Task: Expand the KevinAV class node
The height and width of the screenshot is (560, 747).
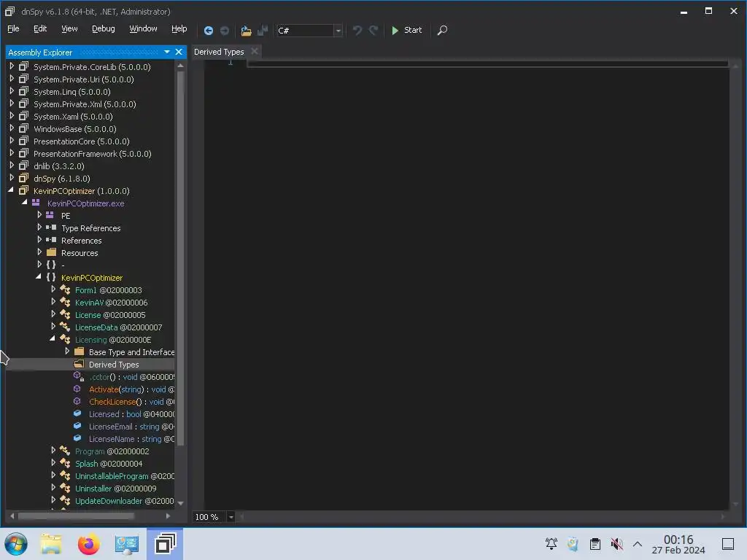Action: (x=53, y=302)
